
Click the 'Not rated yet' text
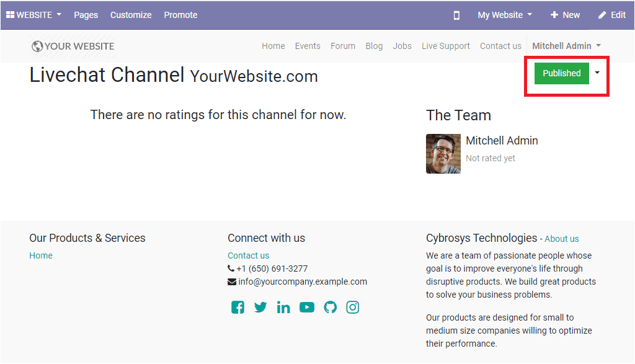pos(491,158)
